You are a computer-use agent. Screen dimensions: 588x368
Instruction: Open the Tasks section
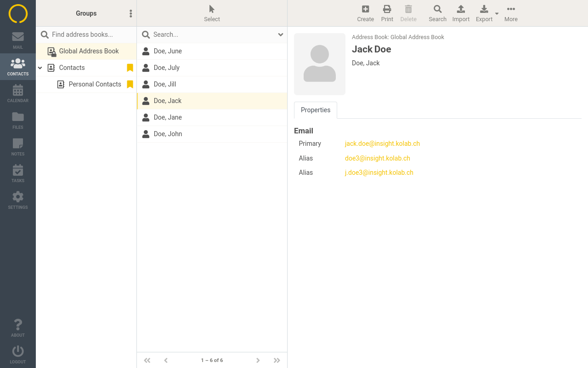18,173
